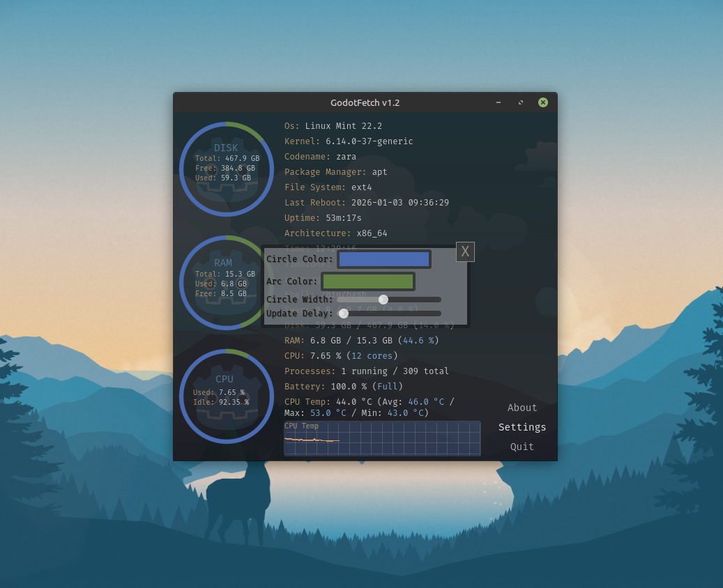Click the 'CPU: 7.65 % (12 cores)' line

click(x=341, y=356)
